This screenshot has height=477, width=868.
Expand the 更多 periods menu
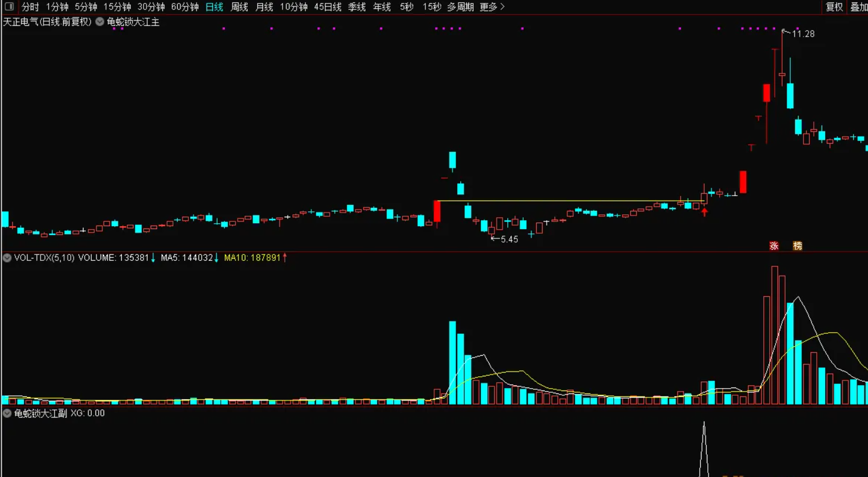coord(492,7)
